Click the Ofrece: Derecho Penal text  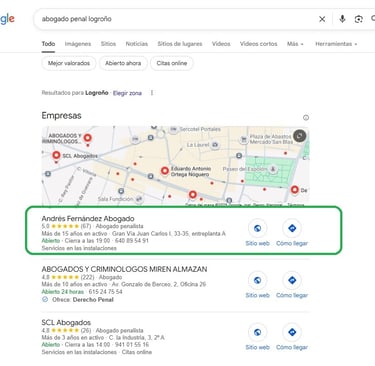point(83,300)
